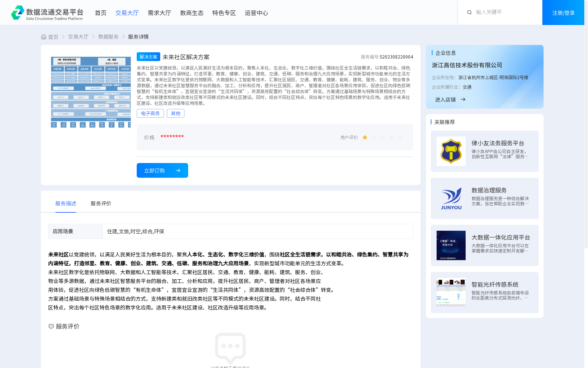Image resolution: width=588 pixels, height=368 pixels.
Task: Click the empty review placeholder bubble
Action: click(x=230, y=348)
